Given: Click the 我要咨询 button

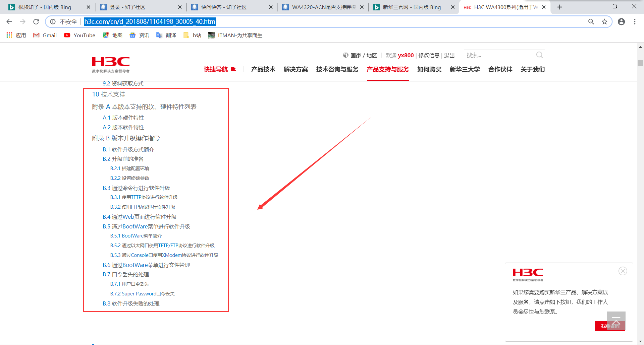Looking at the screenshot, I should point(610,326).
